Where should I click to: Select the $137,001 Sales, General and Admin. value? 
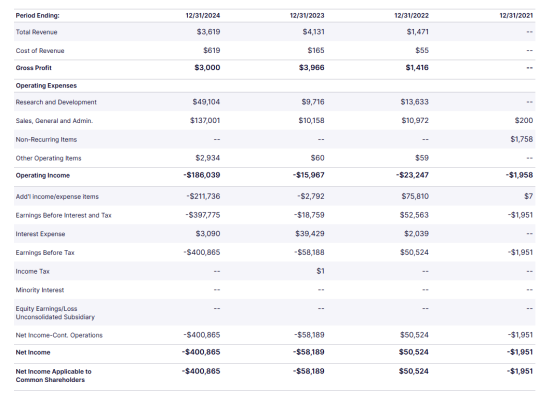pos(205,121)
